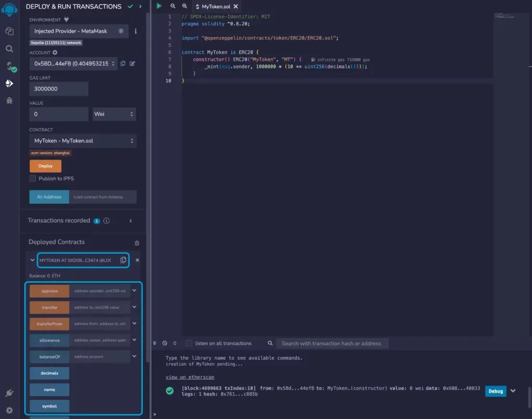
Task: Open the Settings gear icon
Action: [x=9, y=410]
